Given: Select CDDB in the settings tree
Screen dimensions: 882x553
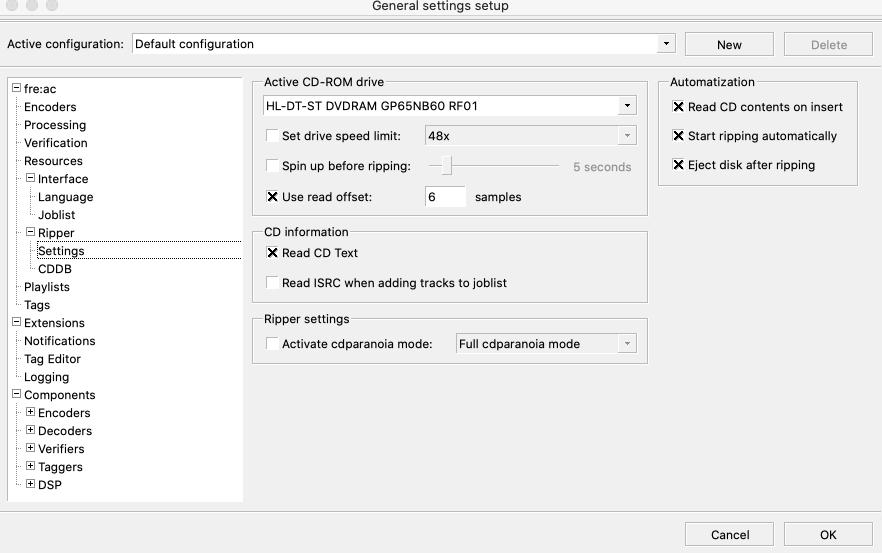Looking at the screenshot, I should (54, 269).
